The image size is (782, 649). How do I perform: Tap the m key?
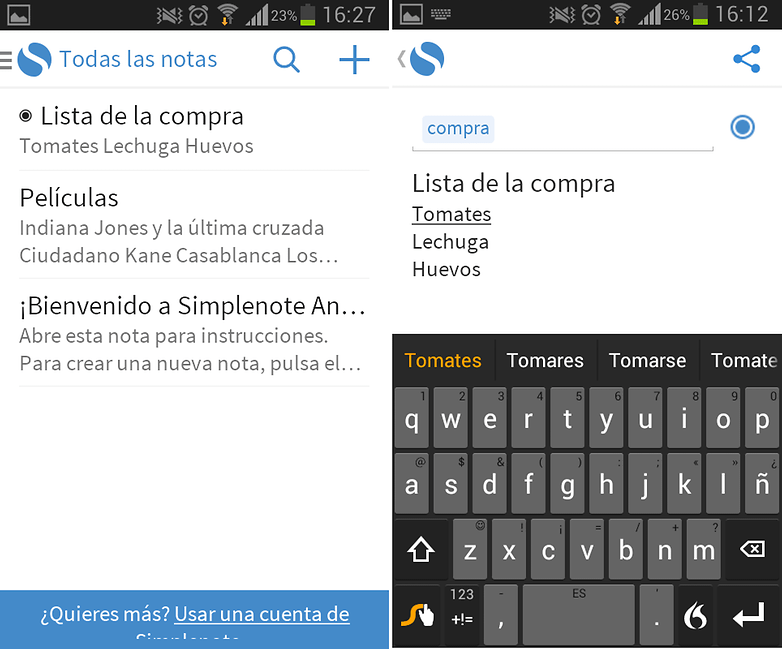pos(704,550)
